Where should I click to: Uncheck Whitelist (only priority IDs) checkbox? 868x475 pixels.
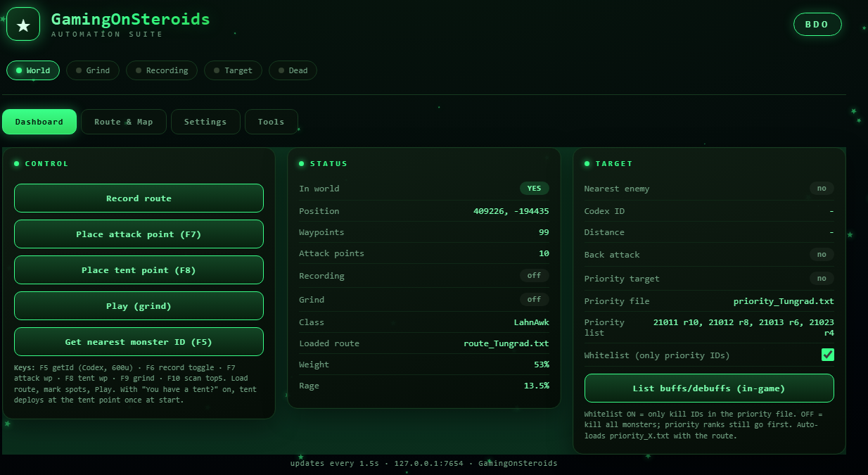tap(828, 355)
